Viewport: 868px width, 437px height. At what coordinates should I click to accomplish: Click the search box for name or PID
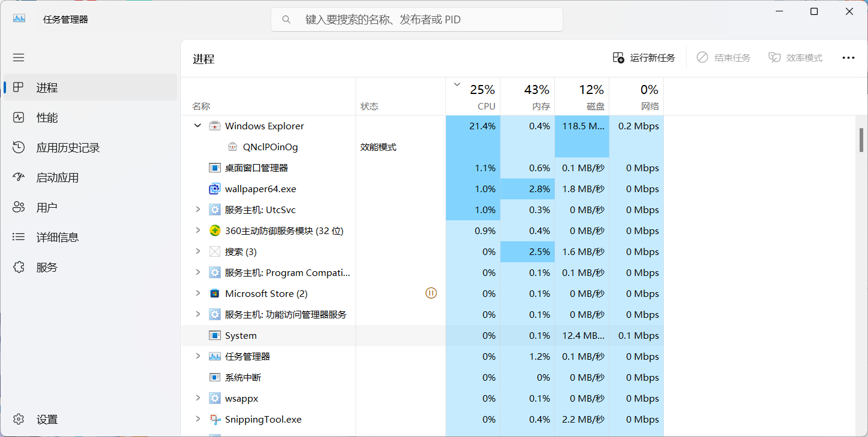[x=417, y=19]
